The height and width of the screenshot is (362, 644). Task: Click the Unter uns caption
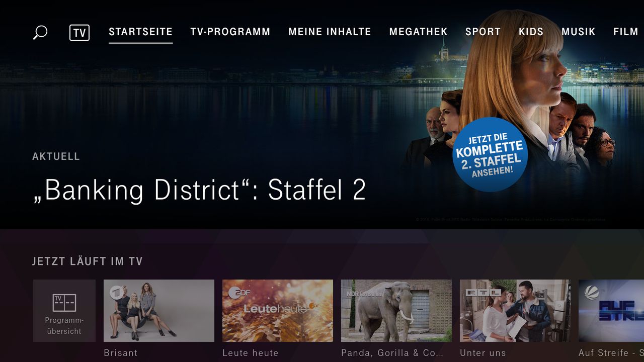point(483,353)
